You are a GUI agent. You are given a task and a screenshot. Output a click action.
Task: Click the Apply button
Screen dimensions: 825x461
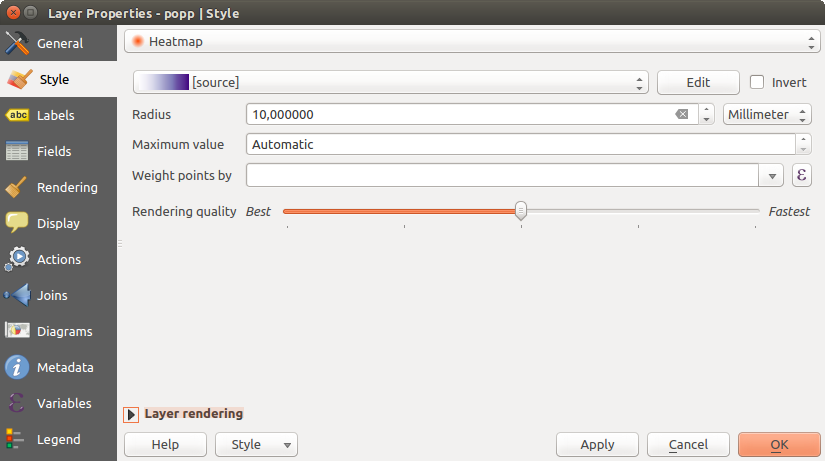[597, 444]
